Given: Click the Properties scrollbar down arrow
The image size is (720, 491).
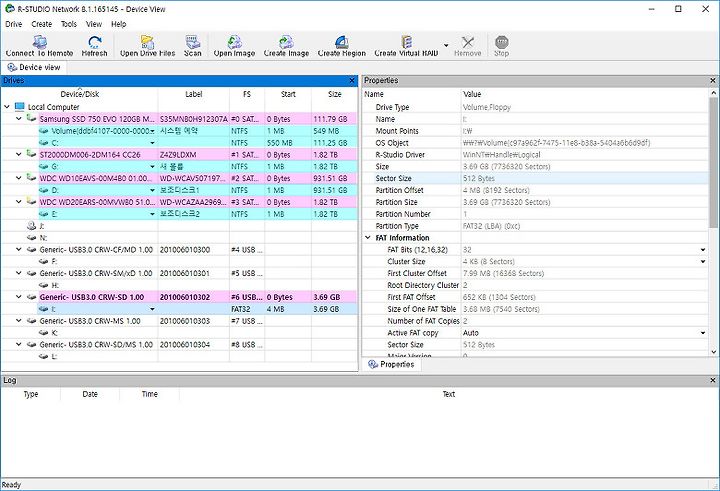Looking at the screenshot, I should click(x=713, y=352).
